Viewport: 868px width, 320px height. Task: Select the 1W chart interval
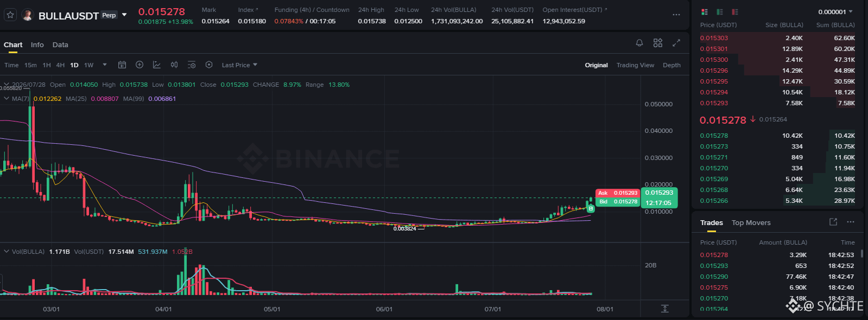tap(88, 65)
